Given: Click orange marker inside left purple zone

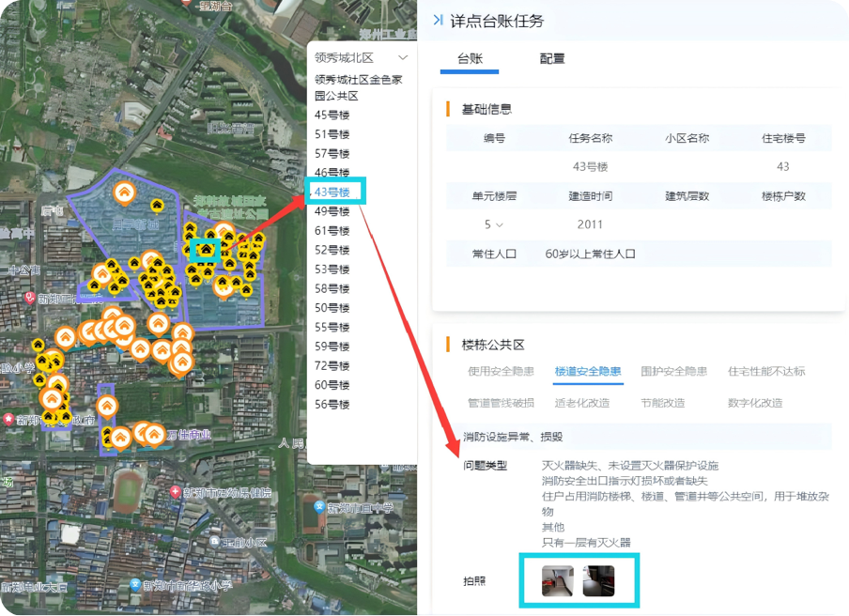Looking at the screenshot, I should (x=123, y=193).
